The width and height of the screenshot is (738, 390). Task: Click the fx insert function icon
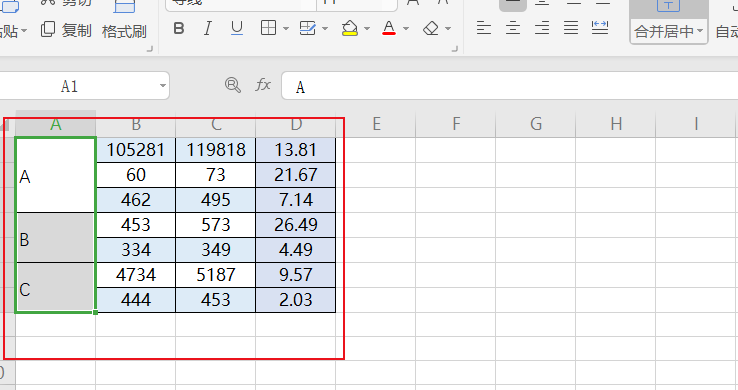[x=263, y=85]
